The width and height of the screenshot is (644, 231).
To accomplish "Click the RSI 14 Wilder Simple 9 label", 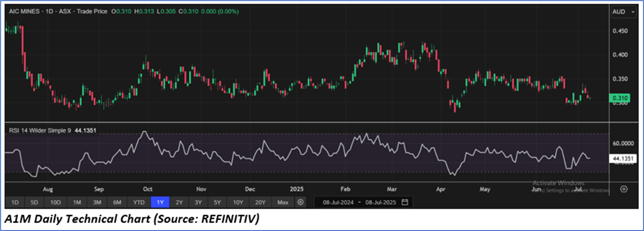I will point(40,131).
